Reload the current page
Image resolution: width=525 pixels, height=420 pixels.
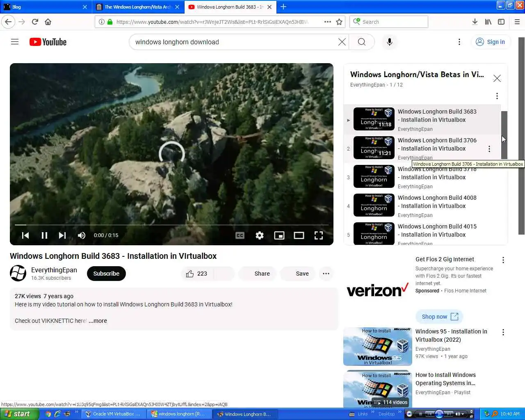pyautogui.click(x=35, y=22)
